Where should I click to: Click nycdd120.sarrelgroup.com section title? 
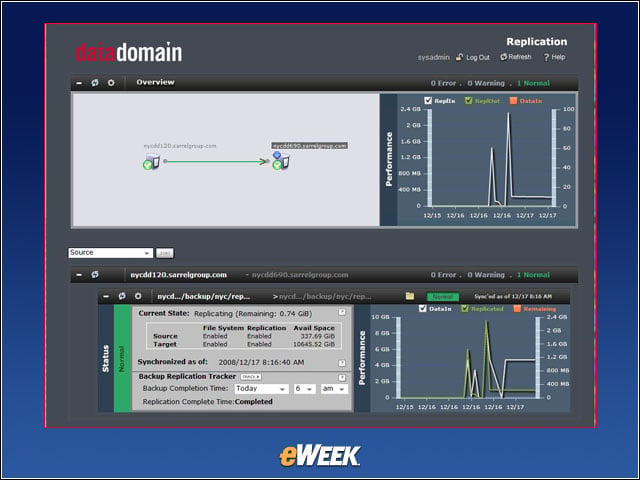tap(178, 275)
